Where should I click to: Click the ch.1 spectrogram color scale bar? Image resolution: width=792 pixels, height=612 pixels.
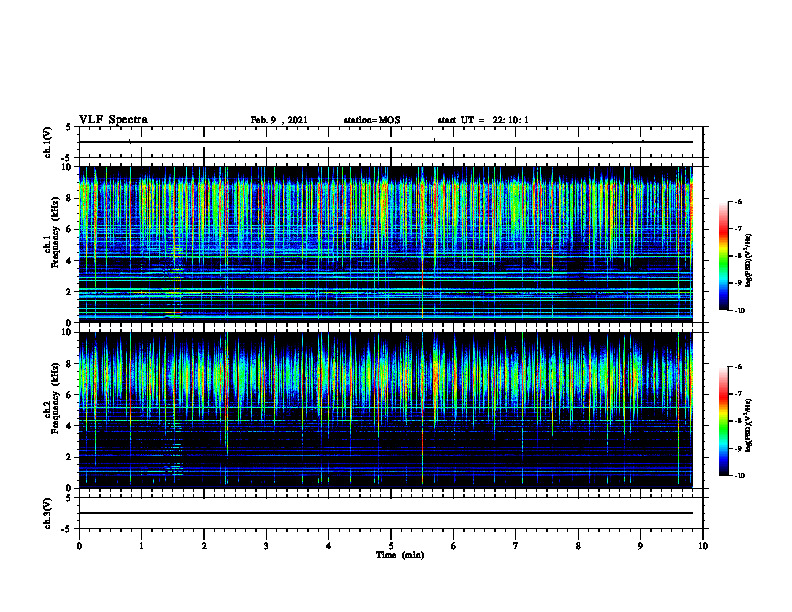coord(723,256)
